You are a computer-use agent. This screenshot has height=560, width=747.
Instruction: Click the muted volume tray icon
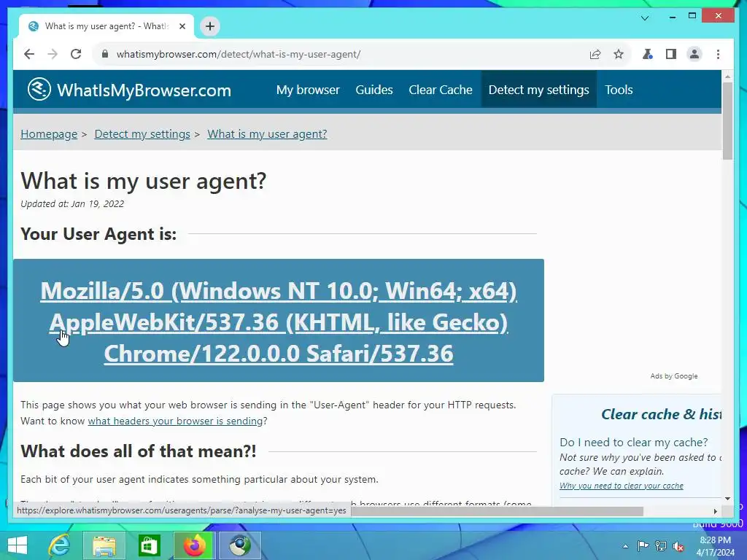(x=678, y=546)
